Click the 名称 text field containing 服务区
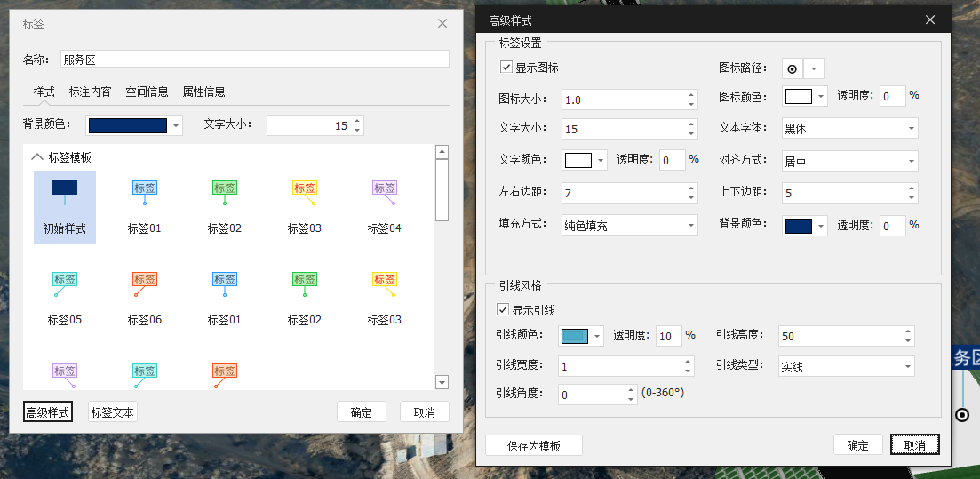This screenshot has height=479, width=980. 254,60
